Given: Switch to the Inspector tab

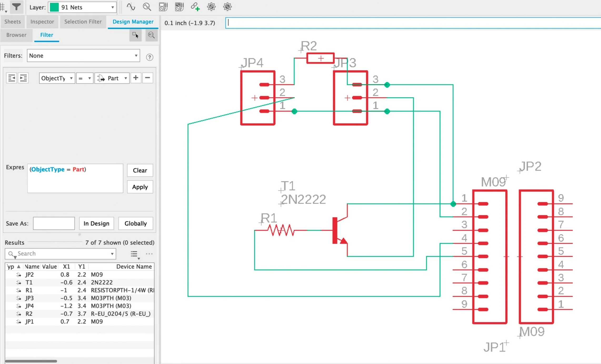Looking at the screenshot, I should click(x=42, y=22).
